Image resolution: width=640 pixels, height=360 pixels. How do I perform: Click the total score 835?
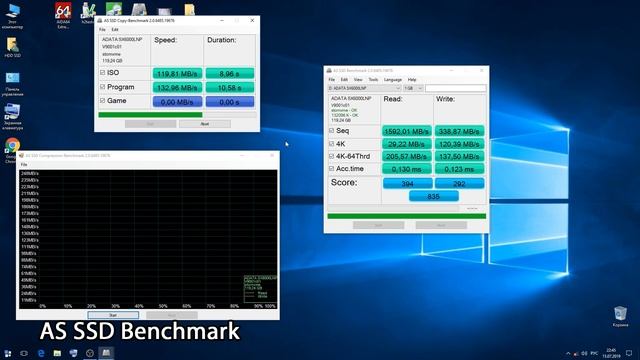click(x=433, y=196)
